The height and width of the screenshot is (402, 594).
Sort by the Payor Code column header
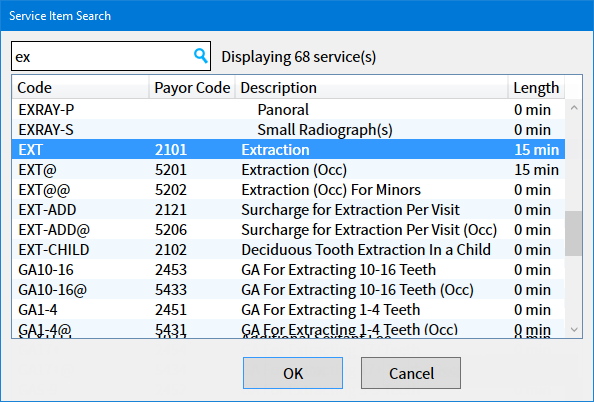coord(192,88)
